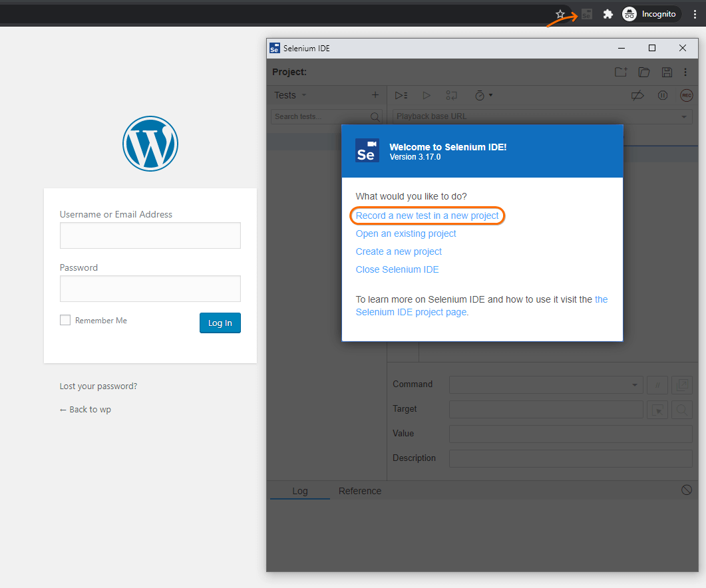Maximize the Selenium IDE window
The width and height of the screenshot is (706, 588).
[651, 48]
